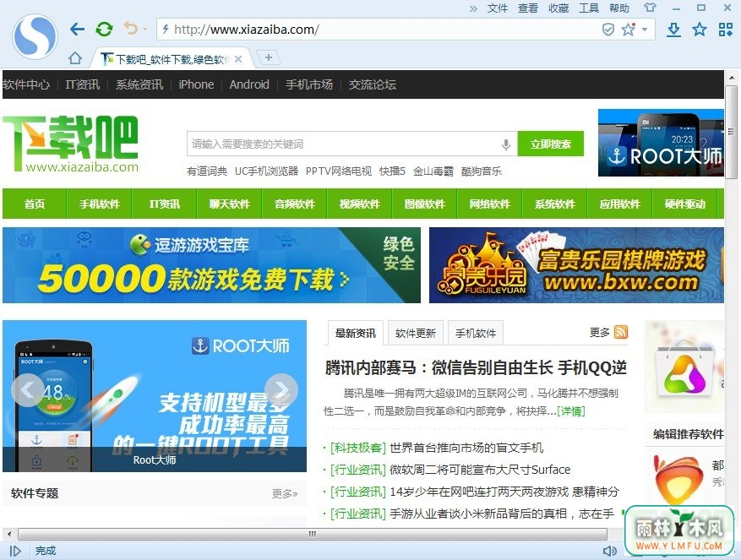Open the 硬件驱动 nav item
The height and width of the screenshot is (560, 741).
[684, 204]
